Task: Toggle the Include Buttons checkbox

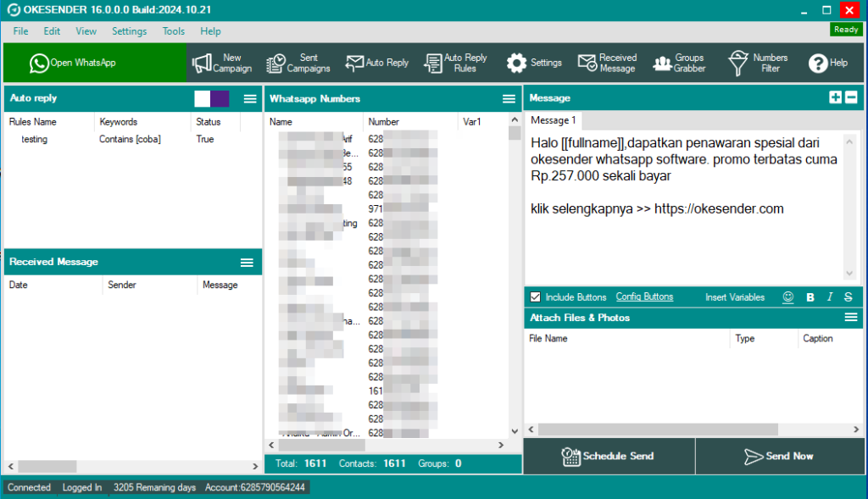Action: (x=535, y=297)
